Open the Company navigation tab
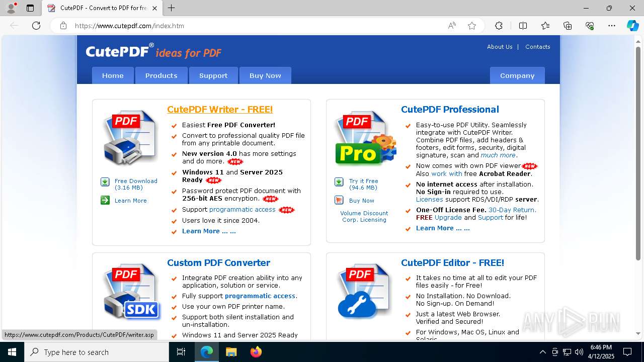This screenshot has width=644, height=362. [517, 75]
